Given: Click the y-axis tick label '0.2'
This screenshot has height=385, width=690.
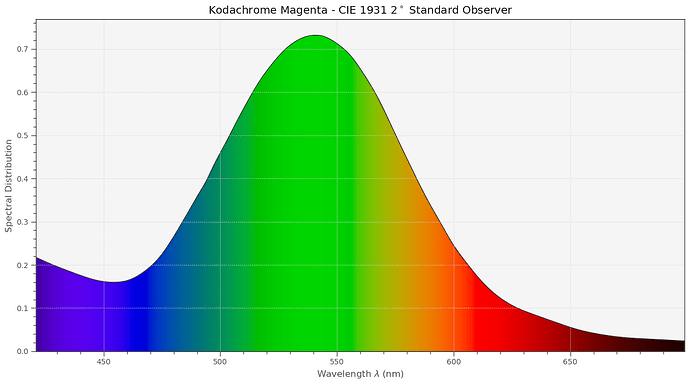Looking at the screenshot, I should pyautogui.click(x=22, y=265).
